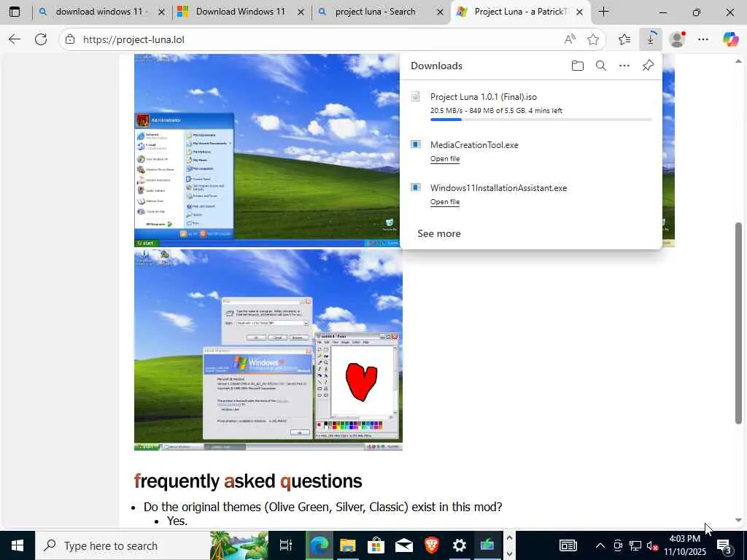The height and width of the screenshot is (560, 747).
Task: Click the ISO download progress bar
Action: (x=541, y=120)
